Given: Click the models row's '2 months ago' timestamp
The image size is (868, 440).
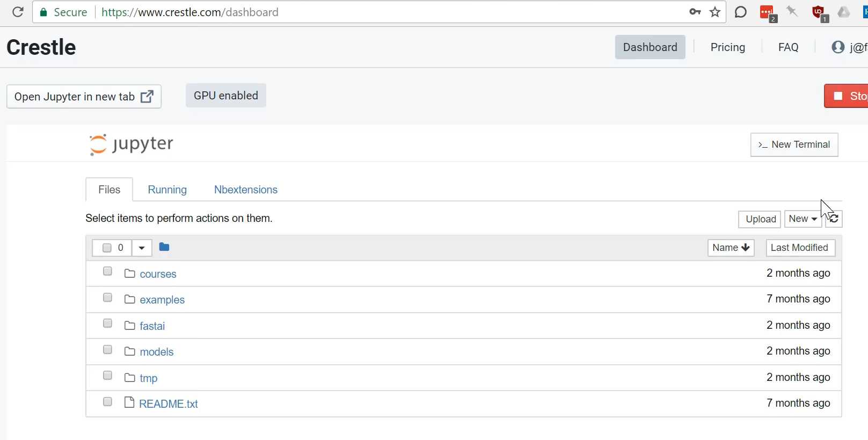Looking at the screenshot, I should click(x=798, y=351).
